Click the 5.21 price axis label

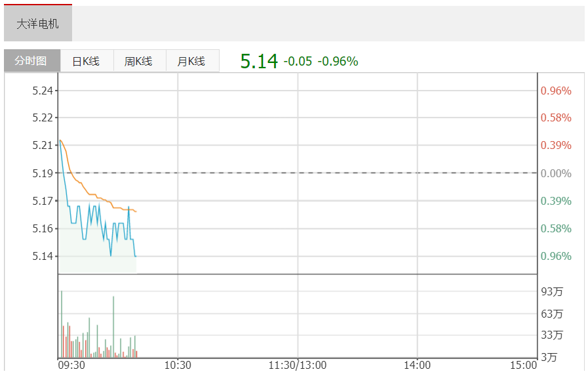coord(43,145)
